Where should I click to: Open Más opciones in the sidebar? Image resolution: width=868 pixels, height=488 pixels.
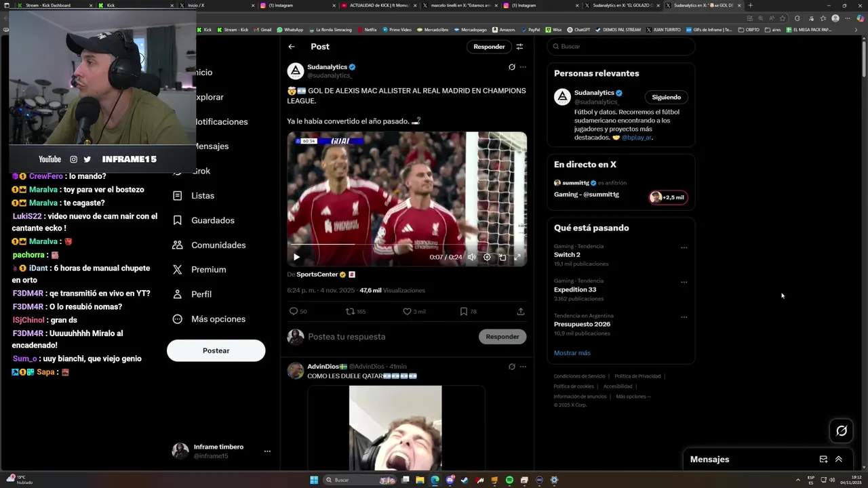209,319
